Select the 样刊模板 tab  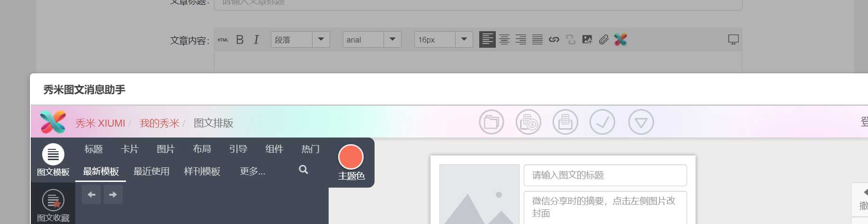202,171
